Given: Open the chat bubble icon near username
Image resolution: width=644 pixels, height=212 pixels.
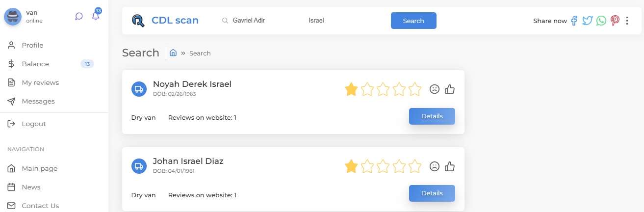Looking at the screenshot, I should [79, 16].
